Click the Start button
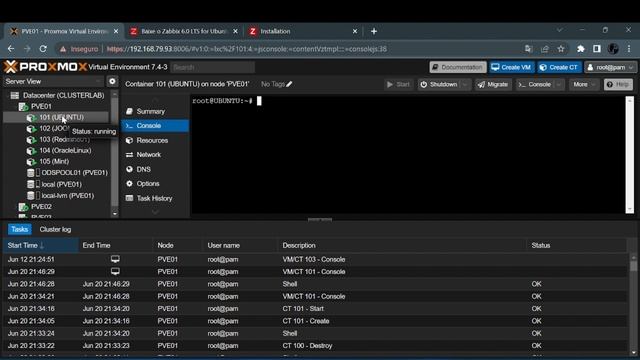Image resolution: width=640 pixels, height=360 pixels. pos(398,84)
